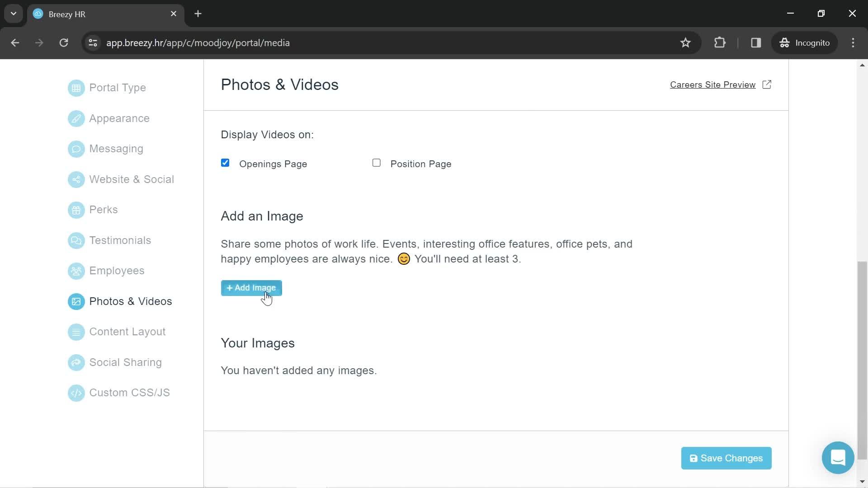Viewport: 868px width, 488px height.
Task: Click the Testimonials sidebar icon
Action: click(x=75, y=241)
